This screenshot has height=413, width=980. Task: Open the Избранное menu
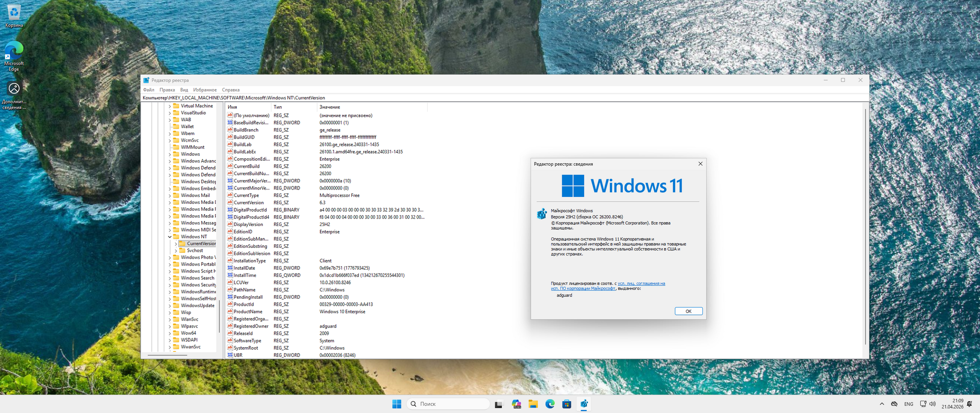(204, 90)
